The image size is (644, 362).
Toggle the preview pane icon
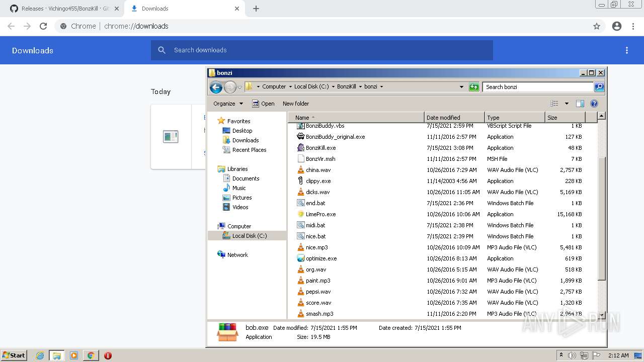[x=580, y=104]
